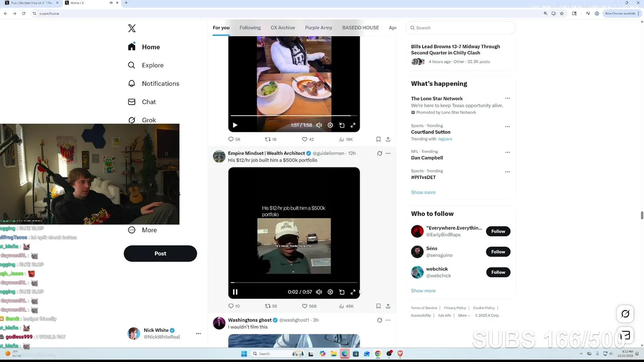
Task: Toggle picture-in-picture on top video
Action: [x=342, y=125]
